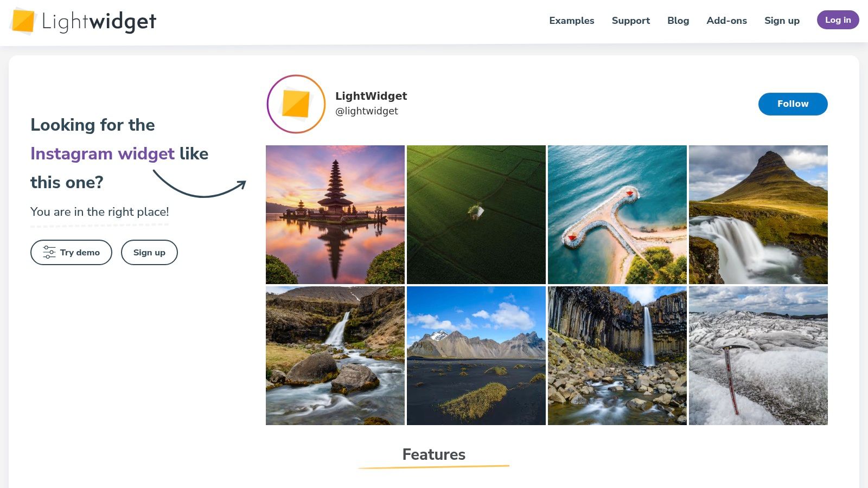Click Sign up in the top navigation
868x488 pixels.
pos(782,21)
